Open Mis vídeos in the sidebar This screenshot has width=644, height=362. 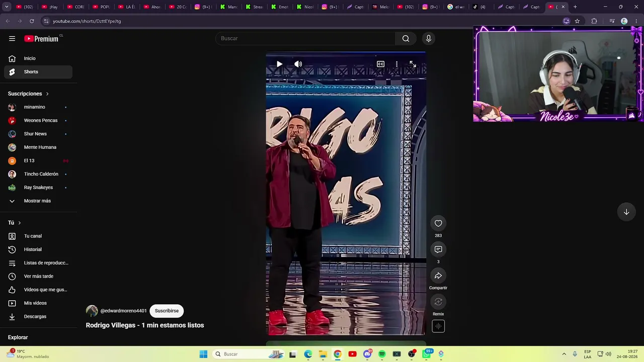pyautogui.click(x=38, y=303)
